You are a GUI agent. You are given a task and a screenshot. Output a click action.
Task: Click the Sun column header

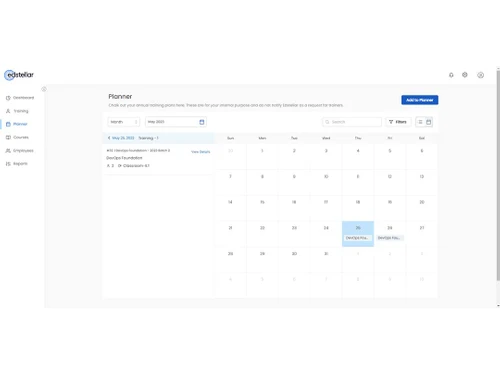coord(230,138)
